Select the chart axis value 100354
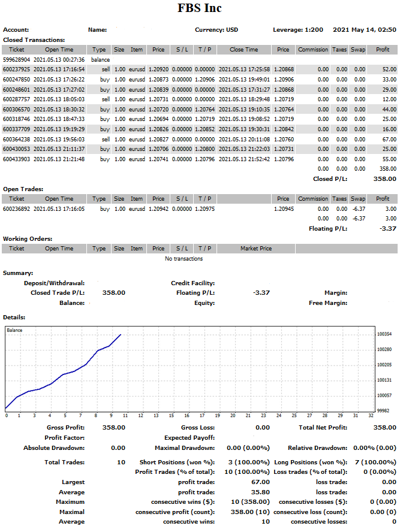Image resolution: width=418 pixels, height=532 pixels. (x=384, y=334)
